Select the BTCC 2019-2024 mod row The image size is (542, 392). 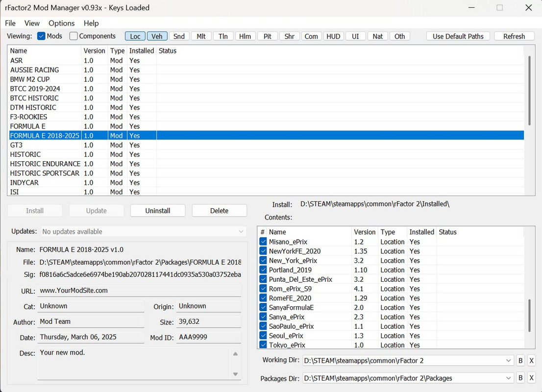(266, 89)
